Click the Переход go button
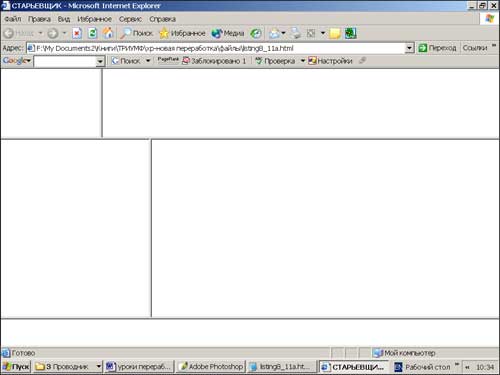Screen dimensions: 500x375 437,48
